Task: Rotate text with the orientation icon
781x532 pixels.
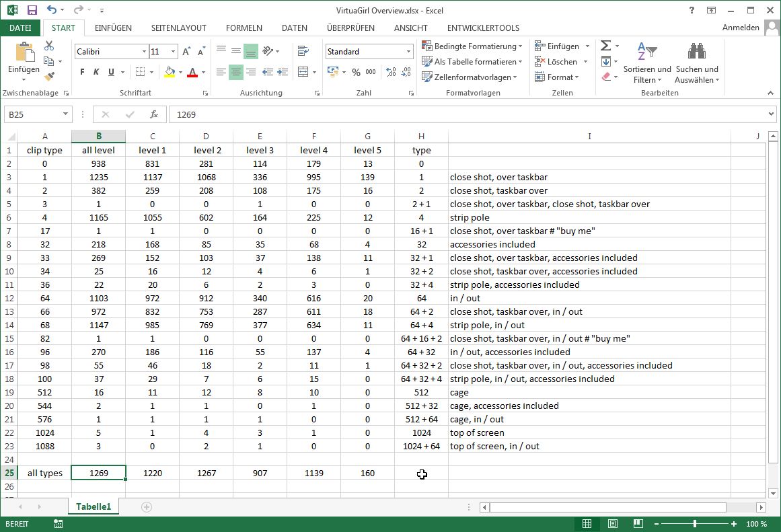Action: click(x=268, y=51)
